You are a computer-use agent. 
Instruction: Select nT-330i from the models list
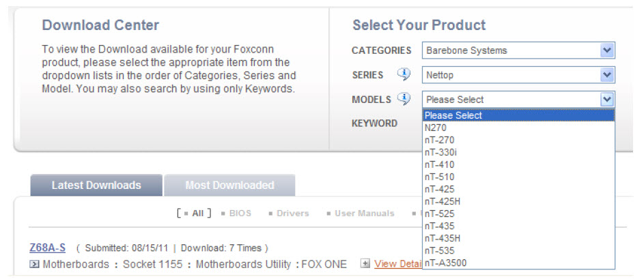pos(518,152)
